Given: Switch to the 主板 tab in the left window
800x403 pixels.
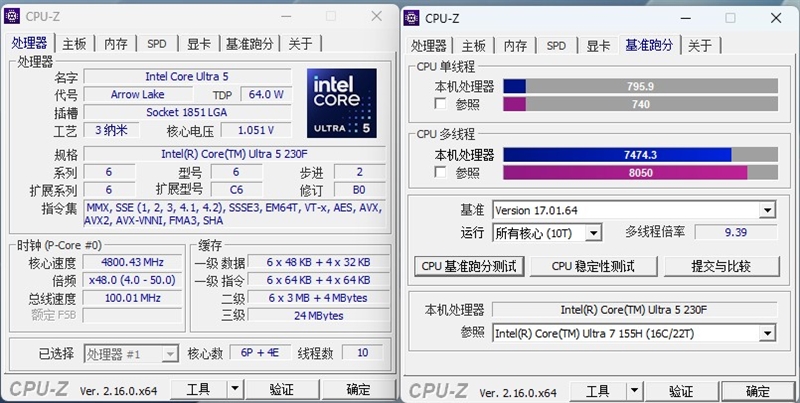Looking at the screenshot, I should [x=75, y=44].
